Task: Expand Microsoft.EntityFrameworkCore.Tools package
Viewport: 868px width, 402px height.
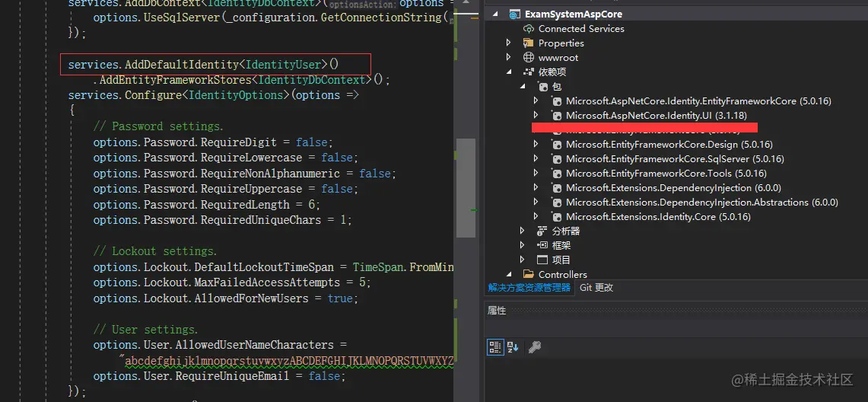Action: click(536, 173)
